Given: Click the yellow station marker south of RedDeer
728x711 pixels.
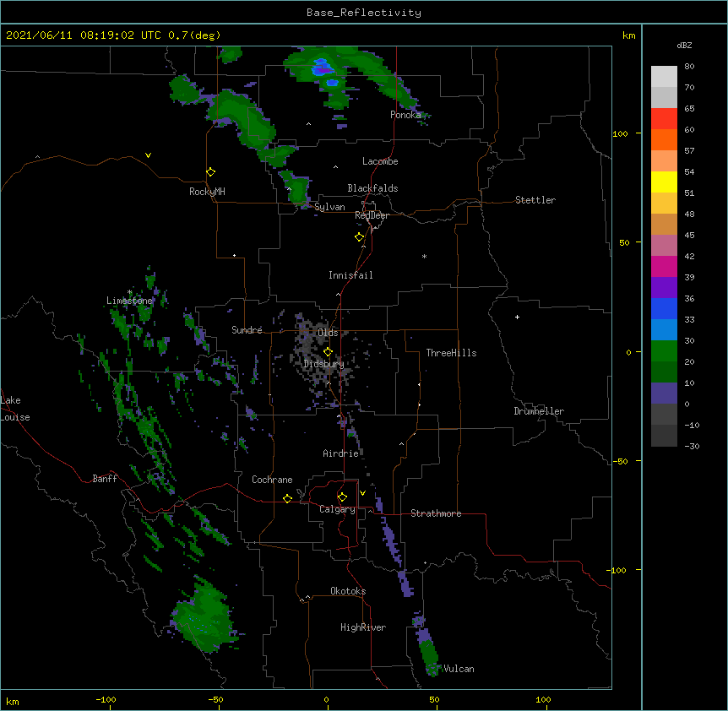Looking at the screenshot, I should (359, 237).
